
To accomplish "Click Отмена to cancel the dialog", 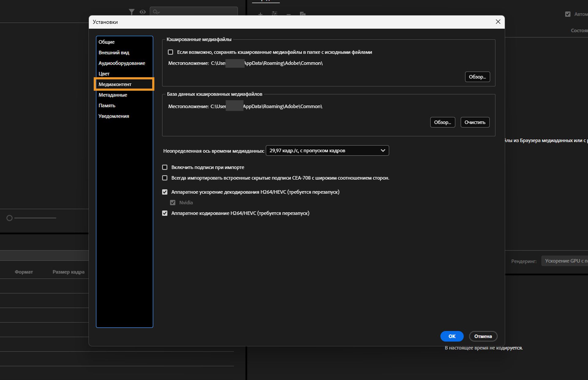I will click(x=483, y=336).
